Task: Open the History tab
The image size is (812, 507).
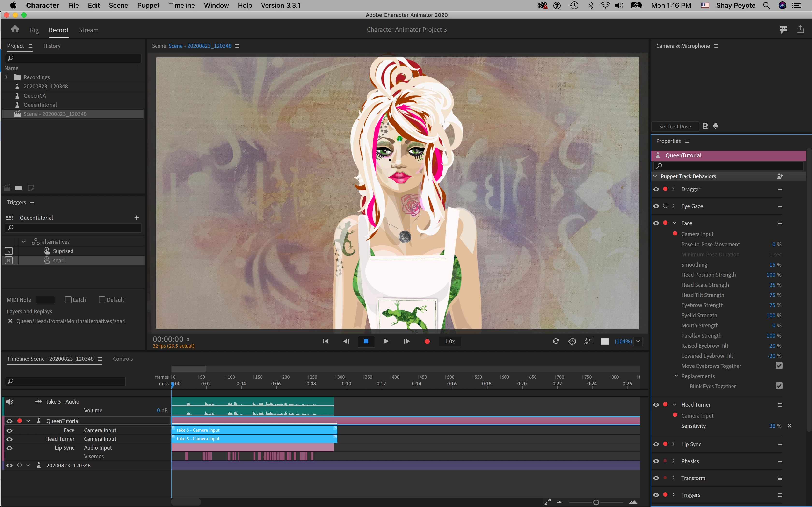Action: click(52, 46)
